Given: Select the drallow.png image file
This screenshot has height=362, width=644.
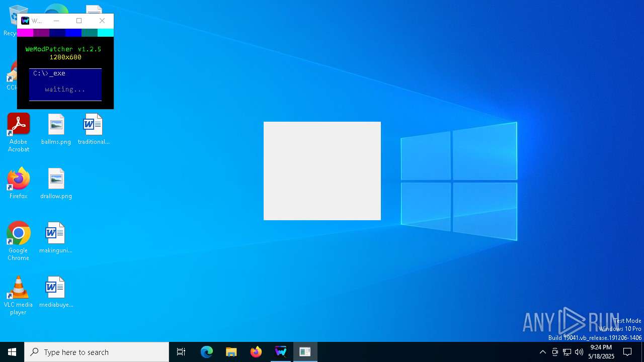Looking at the screenshot, I should click(x=56, y=184).
